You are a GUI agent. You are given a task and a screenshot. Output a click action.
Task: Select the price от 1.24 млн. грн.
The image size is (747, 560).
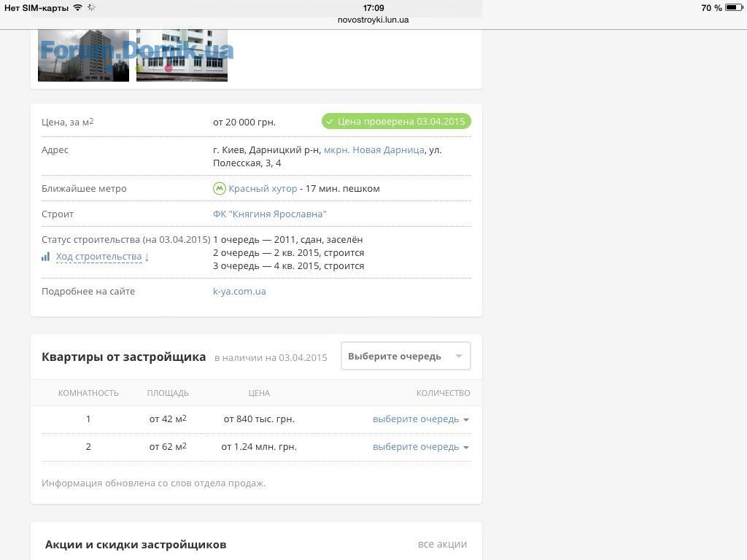pos(259,447)
